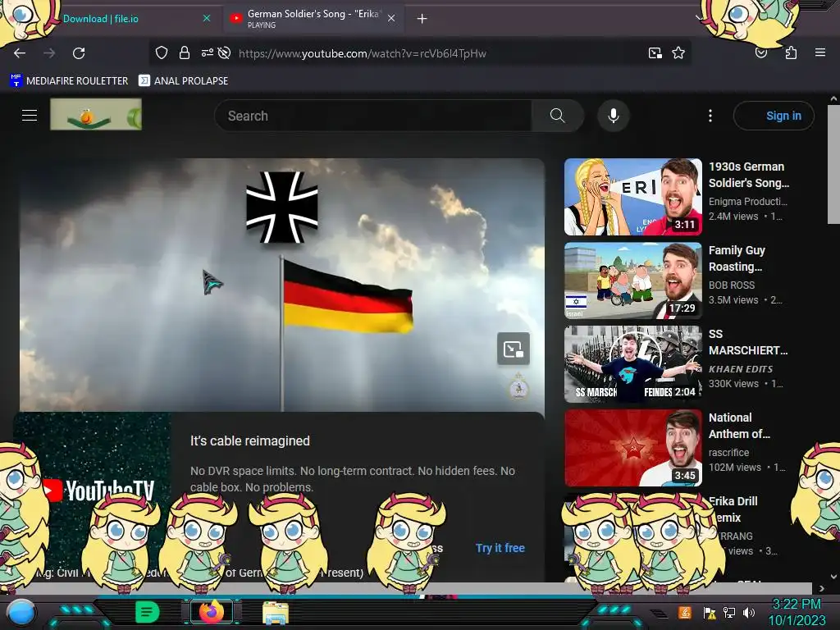Click the tab list dropdown arrow

(699, 18)
